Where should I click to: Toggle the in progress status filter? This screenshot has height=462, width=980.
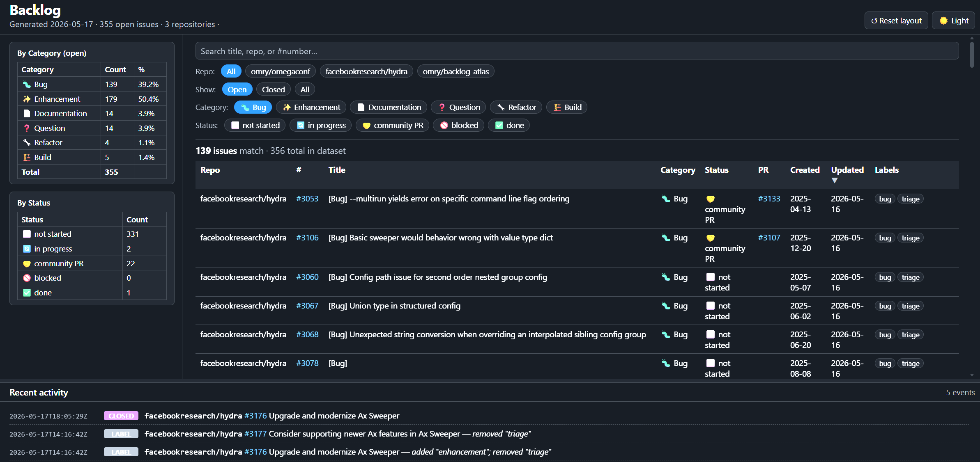[321, 126]
